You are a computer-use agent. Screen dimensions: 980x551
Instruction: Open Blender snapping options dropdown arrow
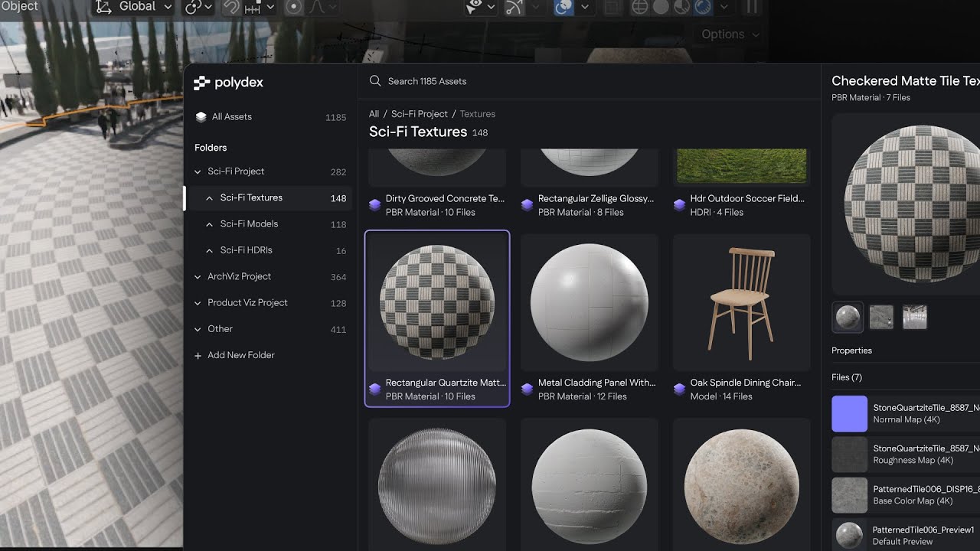tap(269, 8)
